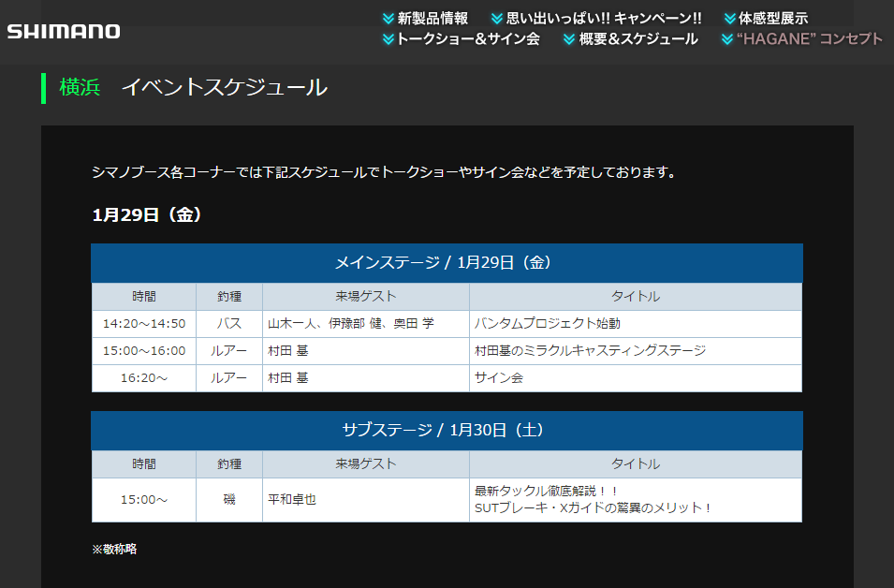Go to the 体感型展示 section

click(x=773, y=19)
